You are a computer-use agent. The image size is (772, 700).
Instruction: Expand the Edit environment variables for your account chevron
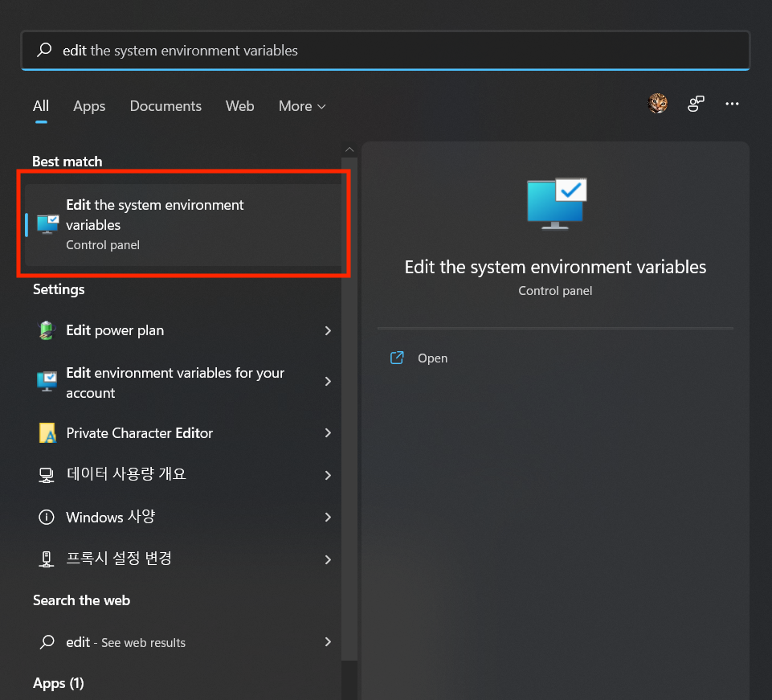[x=328, y=381]
